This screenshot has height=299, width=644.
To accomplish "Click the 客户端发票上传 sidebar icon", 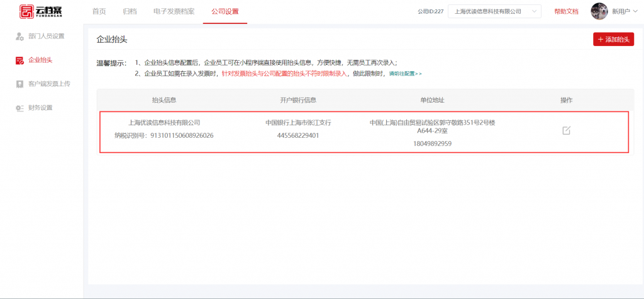I will (x=19, y=84).
